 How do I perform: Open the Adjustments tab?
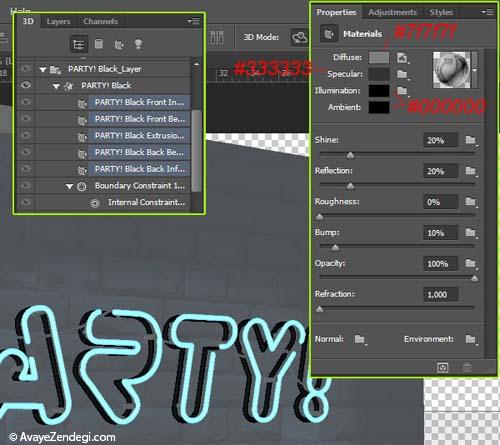(393, 12)
